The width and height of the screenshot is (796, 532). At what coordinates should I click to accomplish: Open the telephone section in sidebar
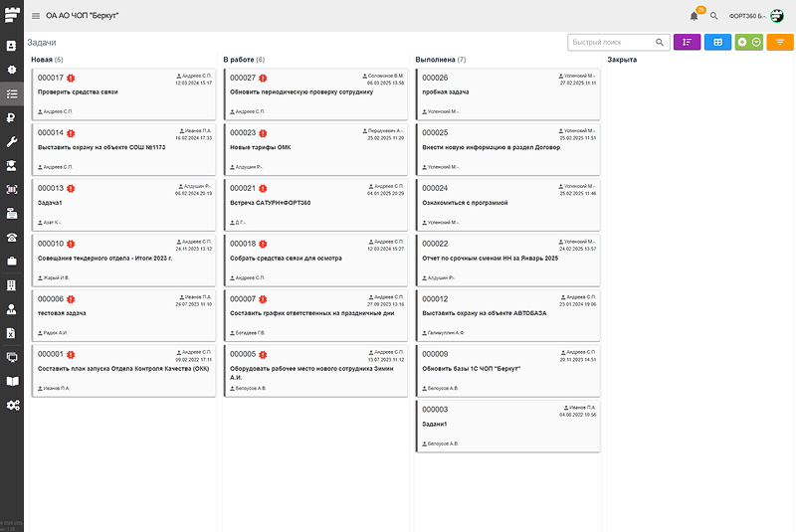point(12,237)
